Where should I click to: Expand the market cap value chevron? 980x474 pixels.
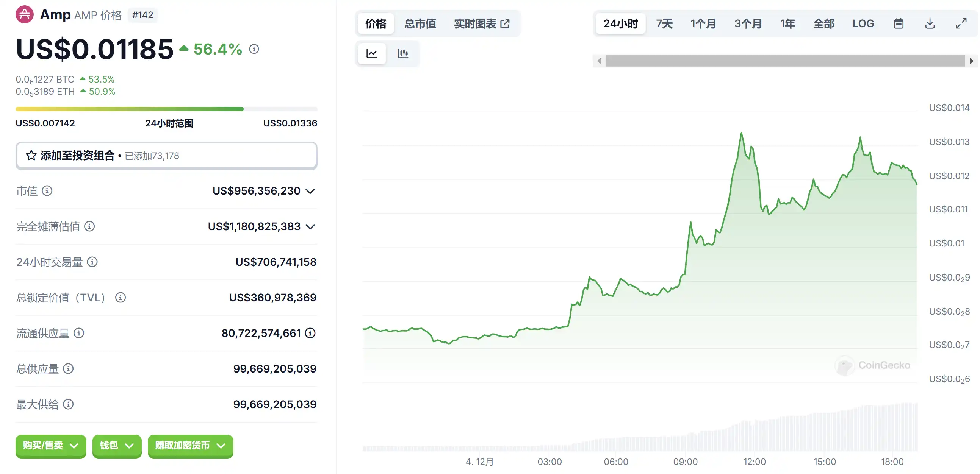(x=310, y=191)
